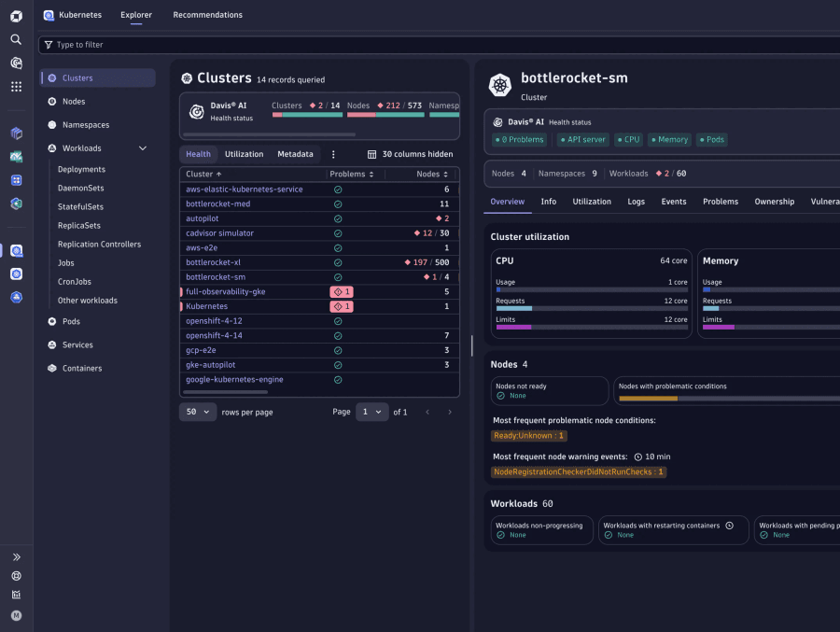Open the Info tab in cluster details
840x632 pixels.
coord(549,202)
